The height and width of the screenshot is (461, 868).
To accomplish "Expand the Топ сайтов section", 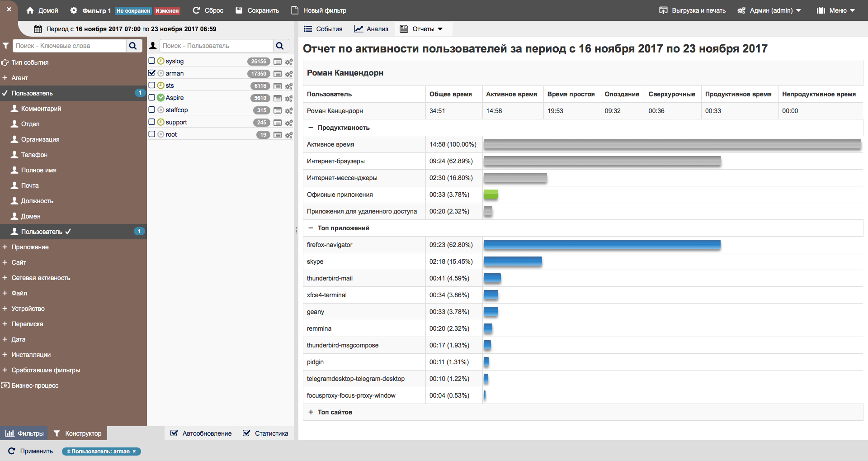I will click(311, 412).
